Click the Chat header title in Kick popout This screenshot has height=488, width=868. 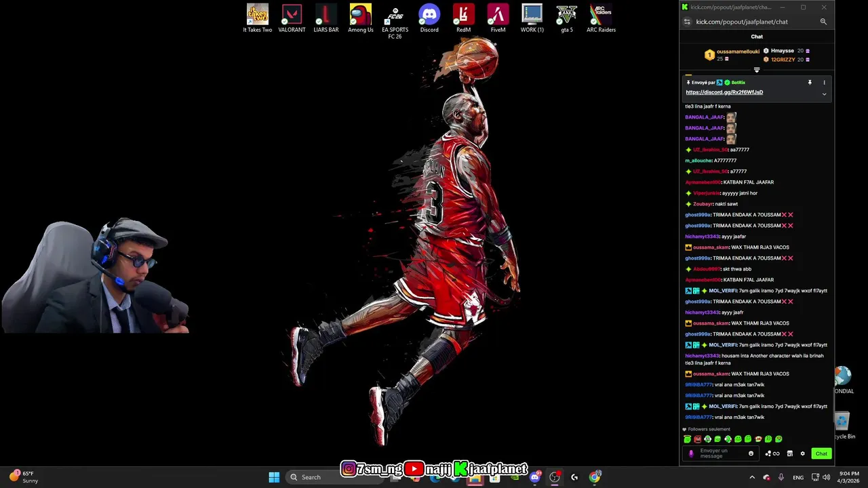click(757, 37)
